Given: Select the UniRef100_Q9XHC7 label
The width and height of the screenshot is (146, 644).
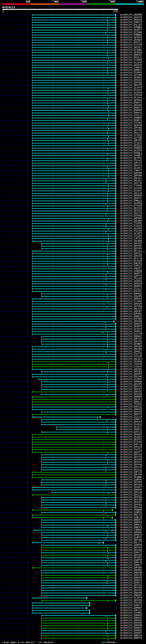Looking at the screenshot, I should (x=131, y=487).
